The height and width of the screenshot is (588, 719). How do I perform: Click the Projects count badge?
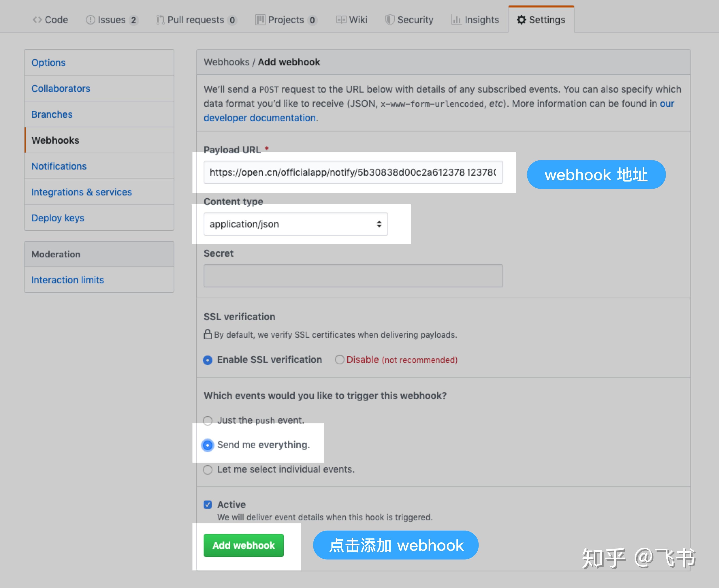[x=312, y=20]
